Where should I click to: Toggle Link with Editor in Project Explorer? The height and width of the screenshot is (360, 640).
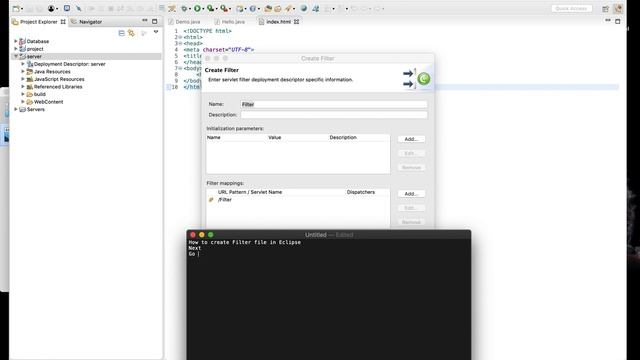[x=131, y=33]
